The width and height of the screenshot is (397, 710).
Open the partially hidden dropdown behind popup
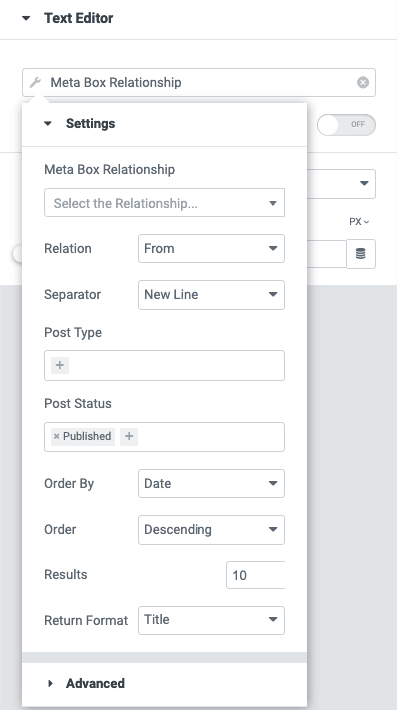[341, 183]
